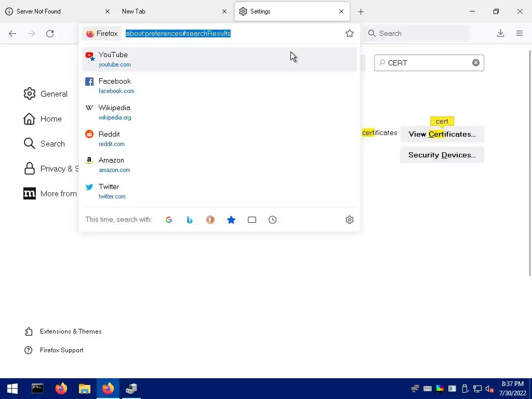532x399 pixels.
Task: Open Extensions & Themes link
Action: pyautogui.click(x=63, y=331)
